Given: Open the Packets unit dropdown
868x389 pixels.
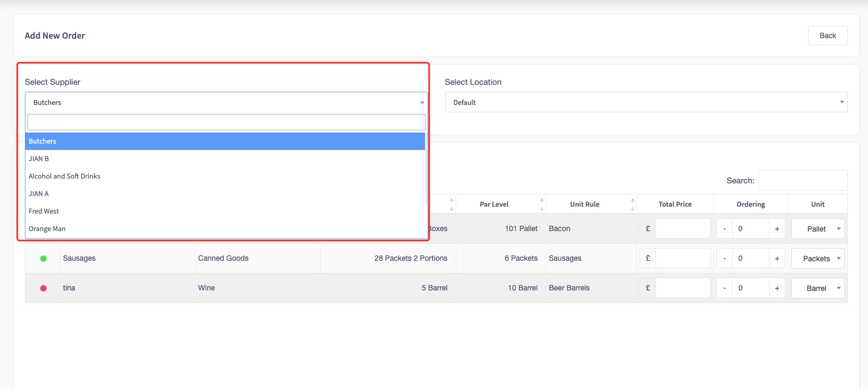Looking at the screenshot, I should point(818,259).
